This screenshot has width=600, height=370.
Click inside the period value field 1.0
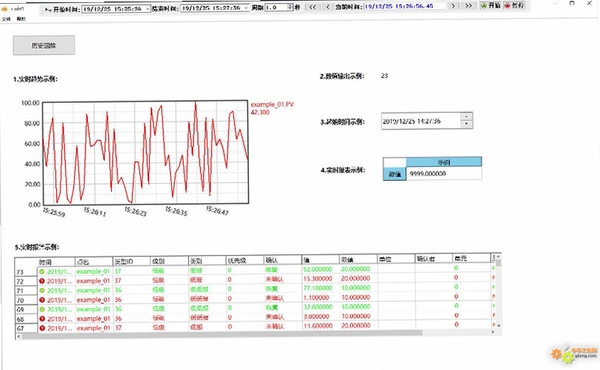coord(276,7)
